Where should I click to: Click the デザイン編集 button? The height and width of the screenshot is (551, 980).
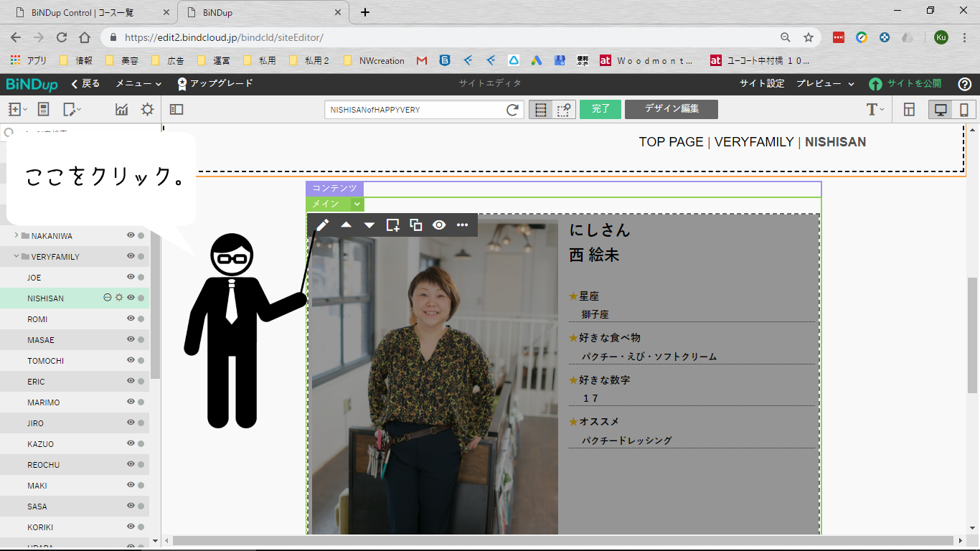pos(672,109)
